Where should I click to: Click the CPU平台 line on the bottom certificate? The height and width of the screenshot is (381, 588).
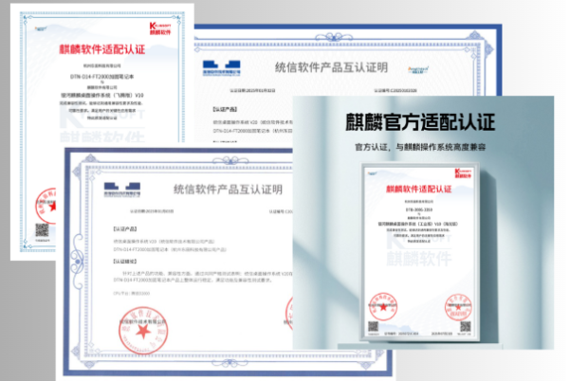tap(132, 294)
